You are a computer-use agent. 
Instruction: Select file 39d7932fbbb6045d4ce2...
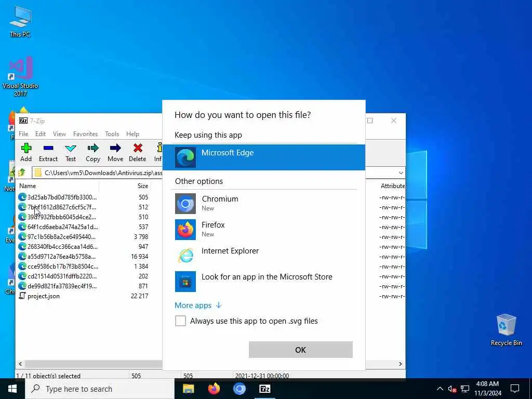(62, 217)
